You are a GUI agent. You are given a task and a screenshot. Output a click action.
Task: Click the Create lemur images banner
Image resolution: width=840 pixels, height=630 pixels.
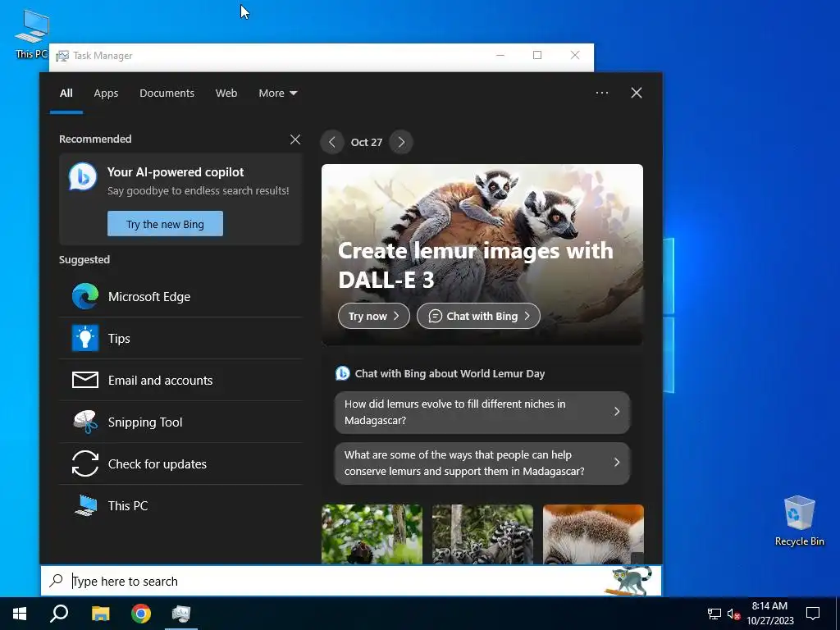(482, 254)
